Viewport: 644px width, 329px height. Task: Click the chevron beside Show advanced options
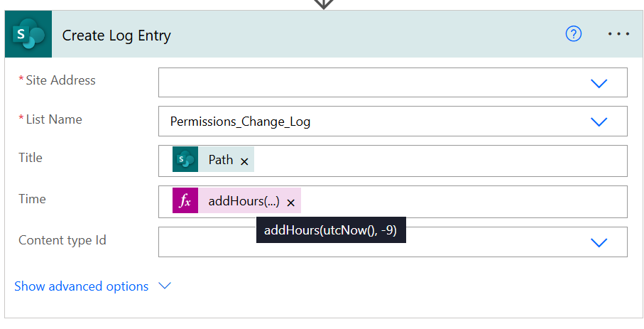(165, 286)
